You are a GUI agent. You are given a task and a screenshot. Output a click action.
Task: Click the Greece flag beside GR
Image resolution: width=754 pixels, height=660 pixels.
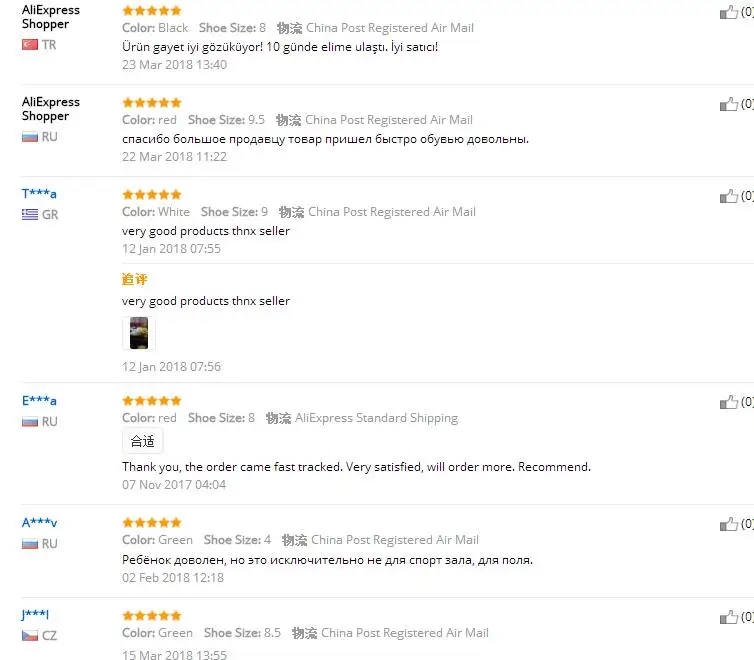coord(30,214)
